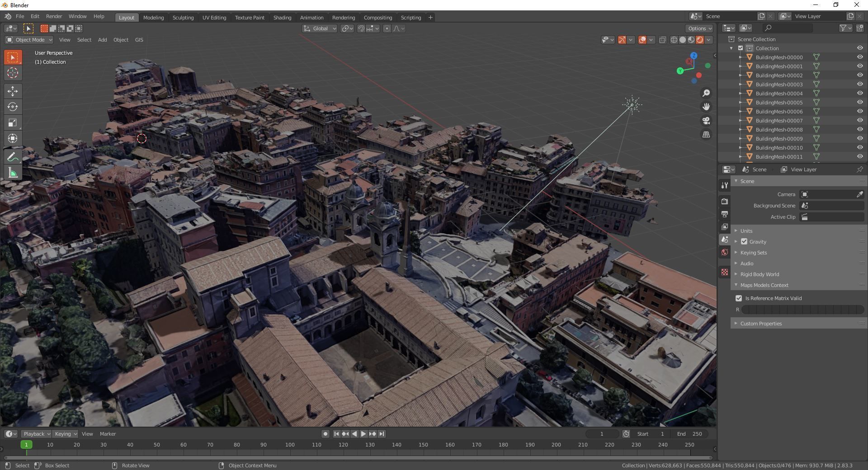Viewport: 868px width, 470px height.
Task: Switch to the UV Editing workspace tab
Action: 214,18
